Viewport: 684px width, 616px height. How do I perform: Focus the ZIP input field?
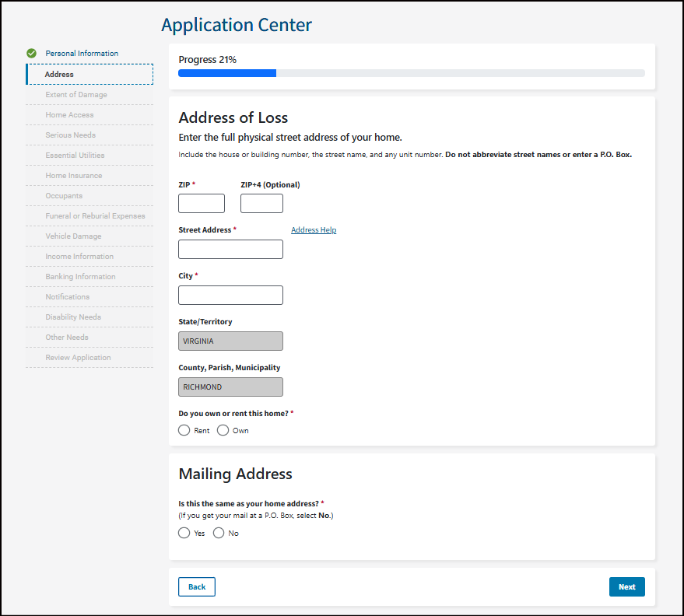pyautogui.click(x=202, y=204)
